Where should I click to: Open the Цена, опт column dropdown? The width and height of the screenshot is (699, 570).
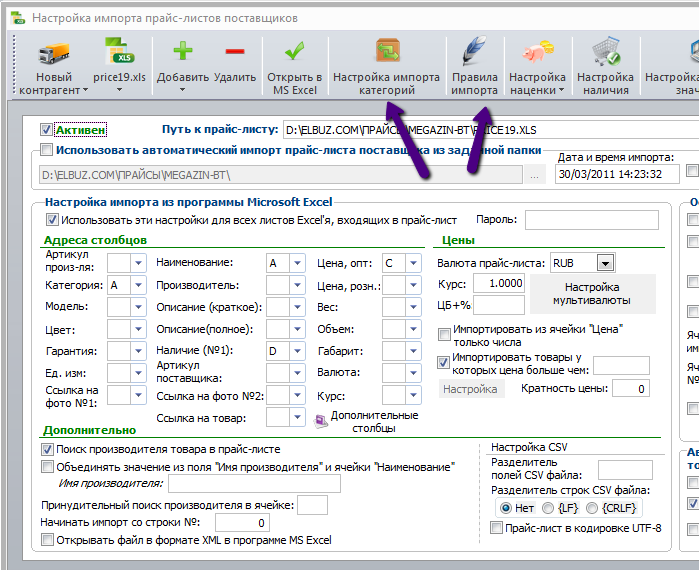click(x=413, y=263)
